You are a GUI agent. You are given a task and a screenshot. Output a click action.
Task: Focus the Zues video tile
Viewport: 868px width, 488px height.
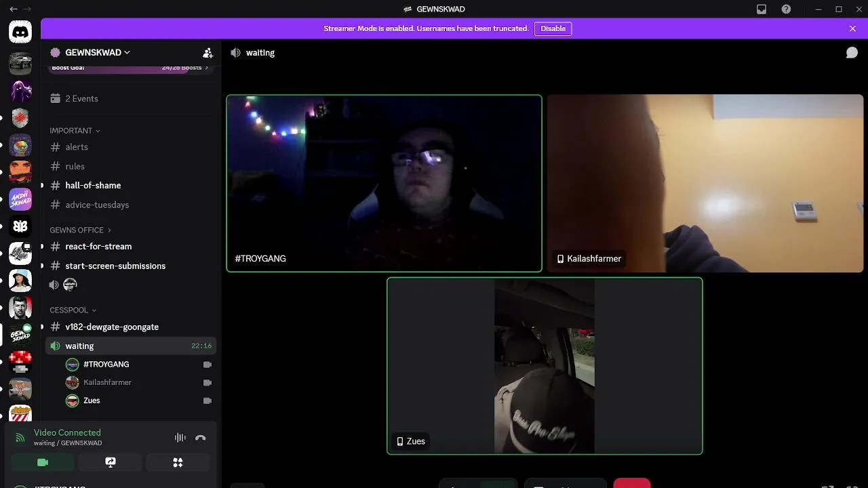[545, 366]
